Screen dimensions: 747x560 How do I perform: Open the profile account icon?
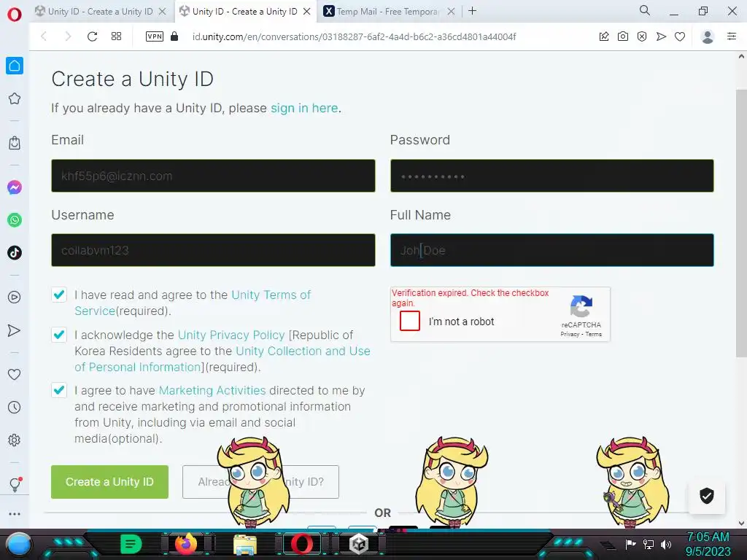(708, 36)
